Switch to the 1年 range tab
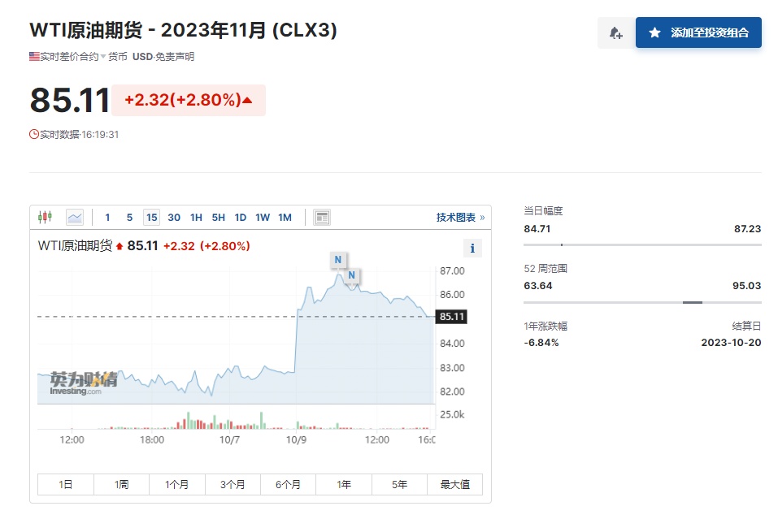 coord(344,484)
